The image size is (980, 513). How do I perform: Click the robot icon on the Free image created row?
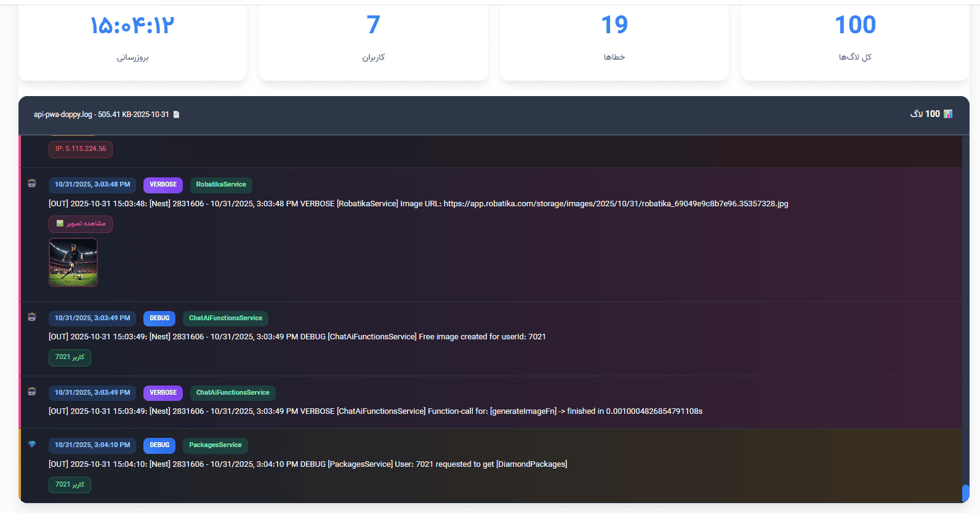(x=32, y=317)
